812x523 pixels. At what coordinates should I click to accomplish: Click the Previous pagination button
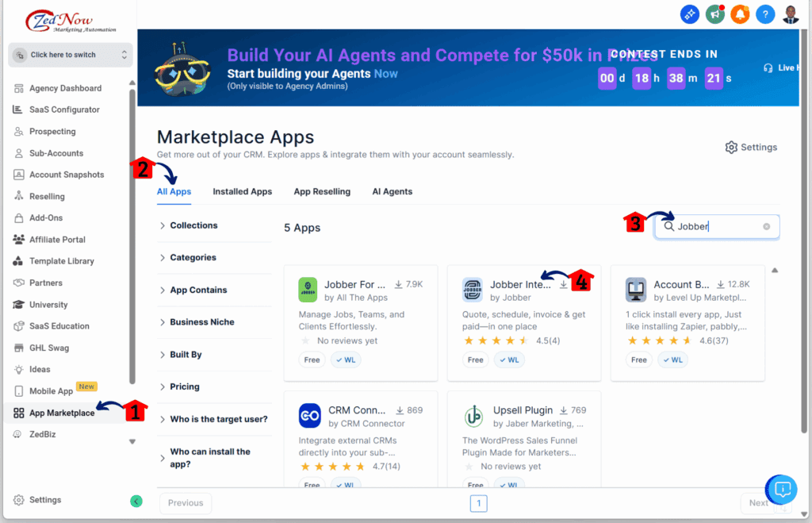tap(185, 503)
